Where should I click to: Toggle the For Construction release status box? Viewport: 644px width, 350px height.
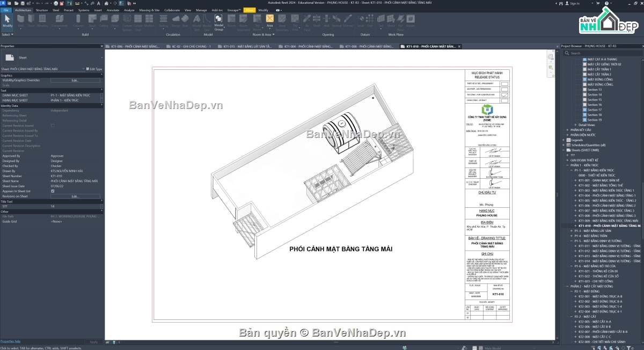[504, 95]
